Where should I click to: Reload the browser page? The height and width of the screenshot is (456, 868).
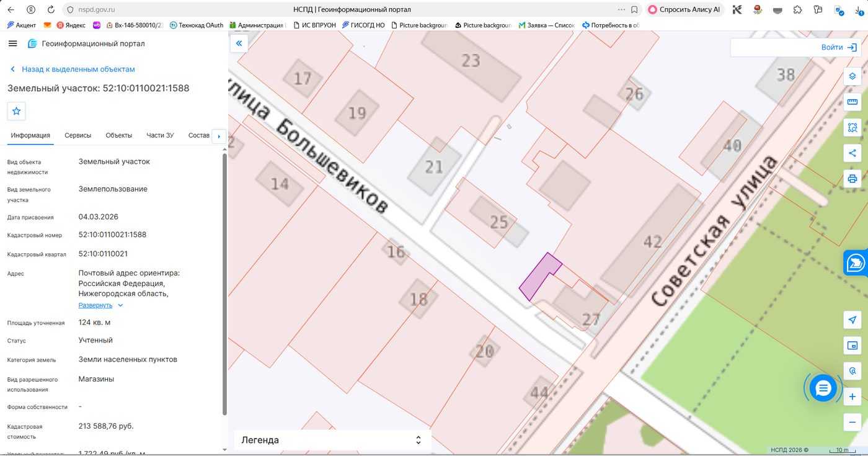tap(51, 10)
